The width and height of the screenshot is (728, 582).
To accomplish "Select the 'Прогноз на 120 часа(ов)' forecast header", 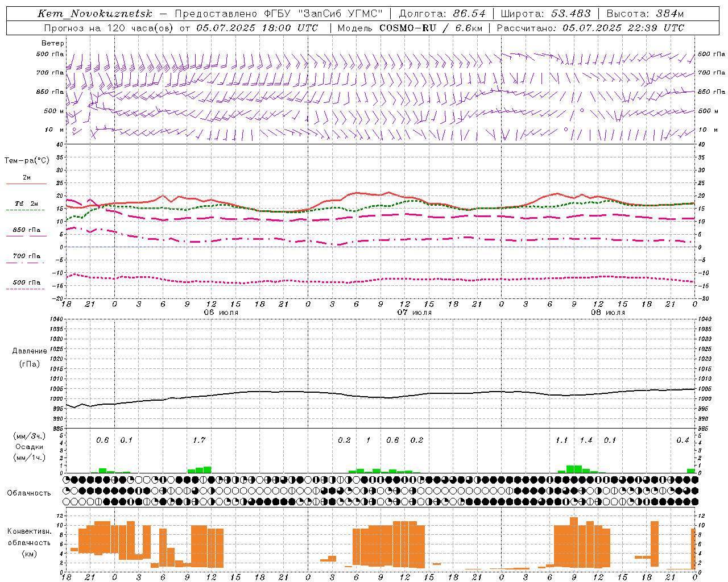I will click(x=109, y=28).
